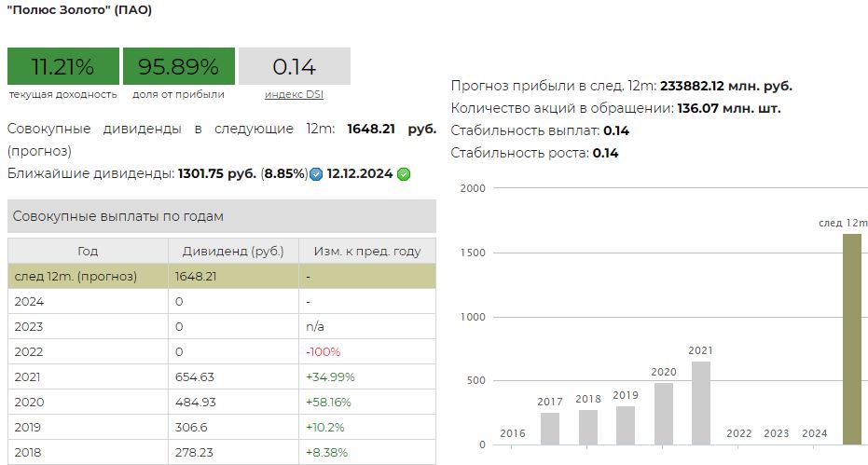Viewport: 868px width, 465px height.
Task: Click the 2020 bar in the chart
Action: coord(664,414)
